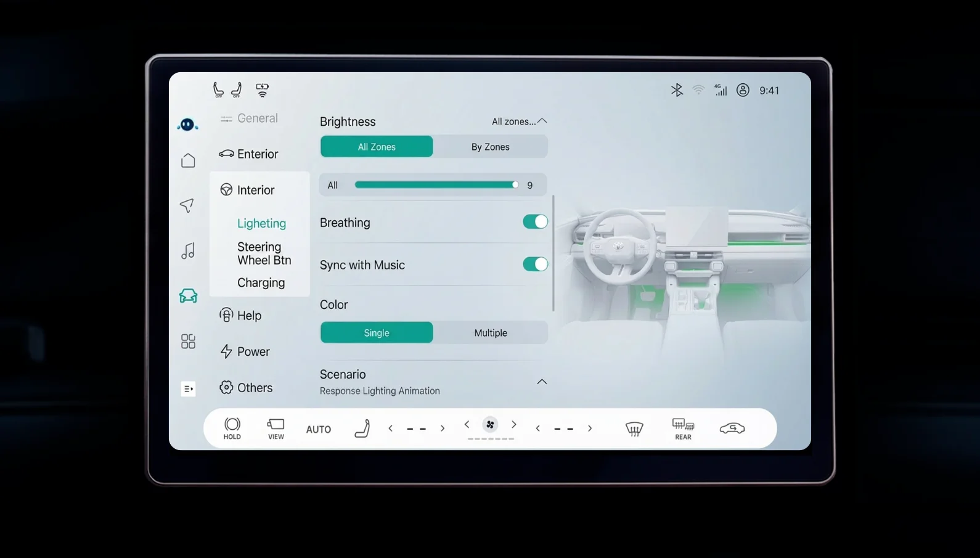This screenshot has width=980, height=558.
Task: Tap the fan speed level indicator
Action: (491, 439)
